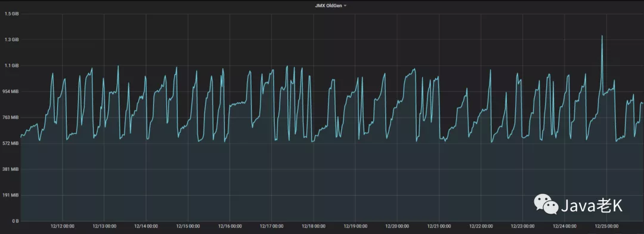Click the 12/21 00:00 time label
This screenshot has width=644, height=234.
tap(439, 226)
